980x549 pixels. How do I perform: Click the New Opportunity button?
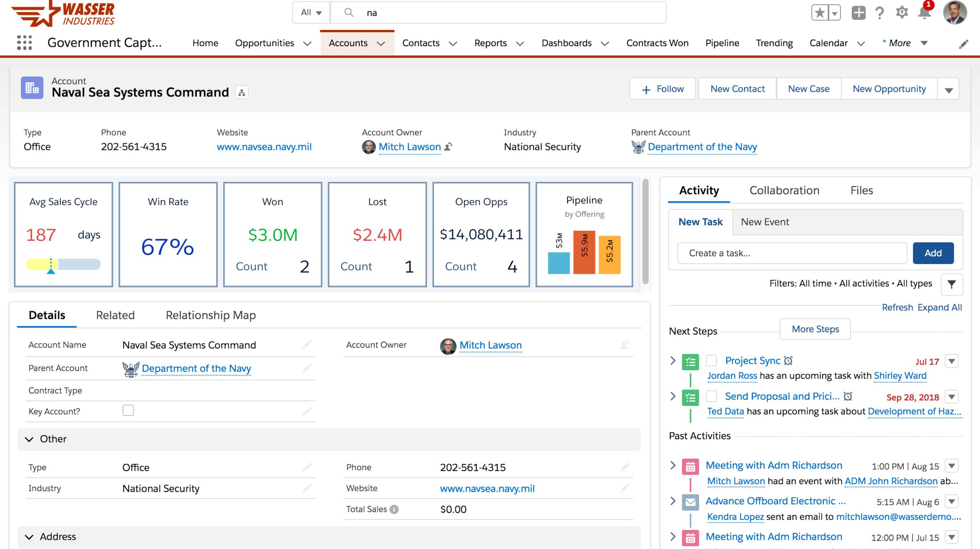(x=889, y=89)
